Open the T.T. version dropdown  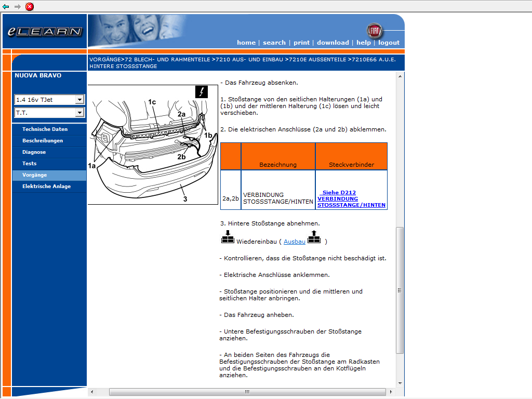(x=79, y=113)
